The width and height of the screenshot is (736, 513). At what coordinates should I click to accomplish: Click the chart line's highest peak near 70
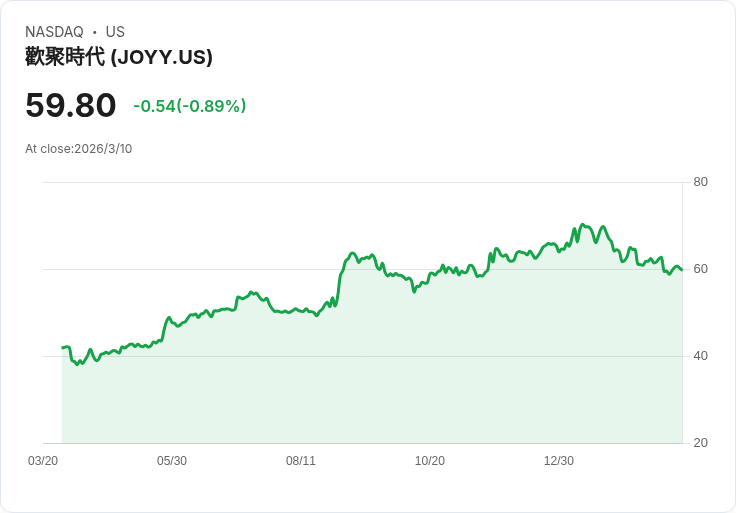pyautogui.click(x=583, y=225)
